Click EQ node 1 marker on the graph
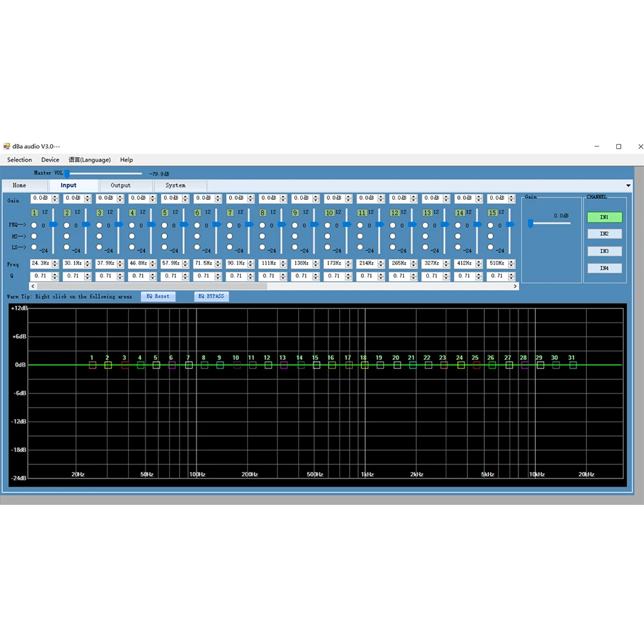Viewport: 644px width, 644px height. click(92, 365)
